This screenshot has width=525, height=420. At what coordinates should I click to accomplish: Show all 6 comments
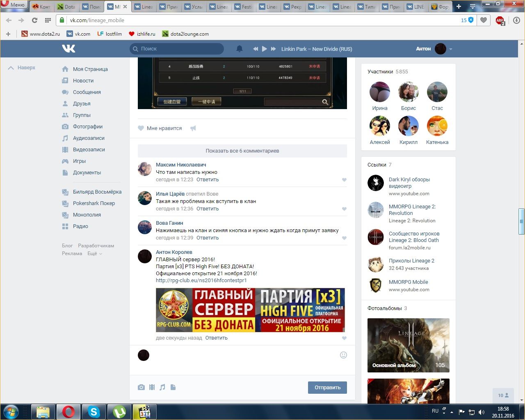pyautogui.click(x=242, y=151)
